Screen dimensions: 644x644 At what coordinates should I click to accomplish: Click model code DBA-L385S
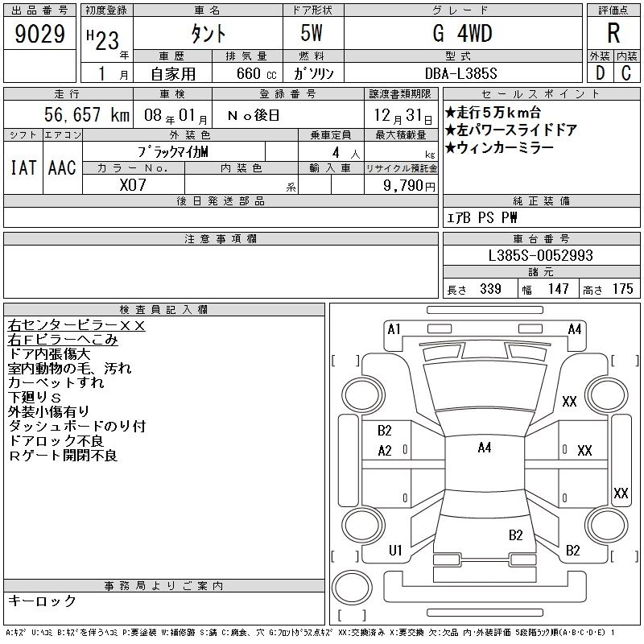coord(460,73)
